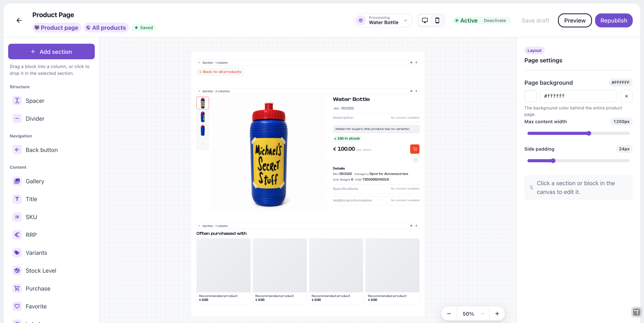Image resolution: width=644 pixels, height=323 pixels.
Task: Click the #ffffff hex input field
Action: pos(578,96)
